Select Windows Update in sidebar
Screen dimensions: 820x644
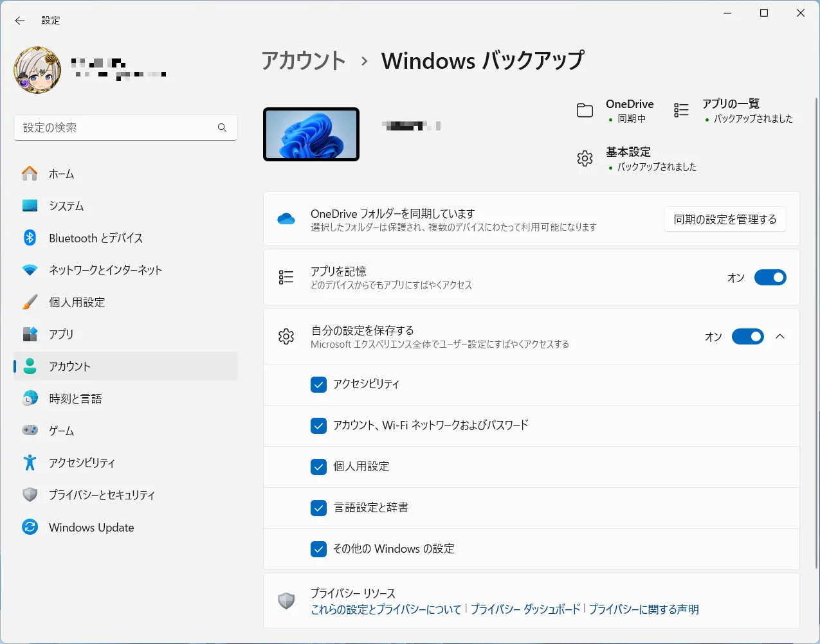tap(125, 527)
